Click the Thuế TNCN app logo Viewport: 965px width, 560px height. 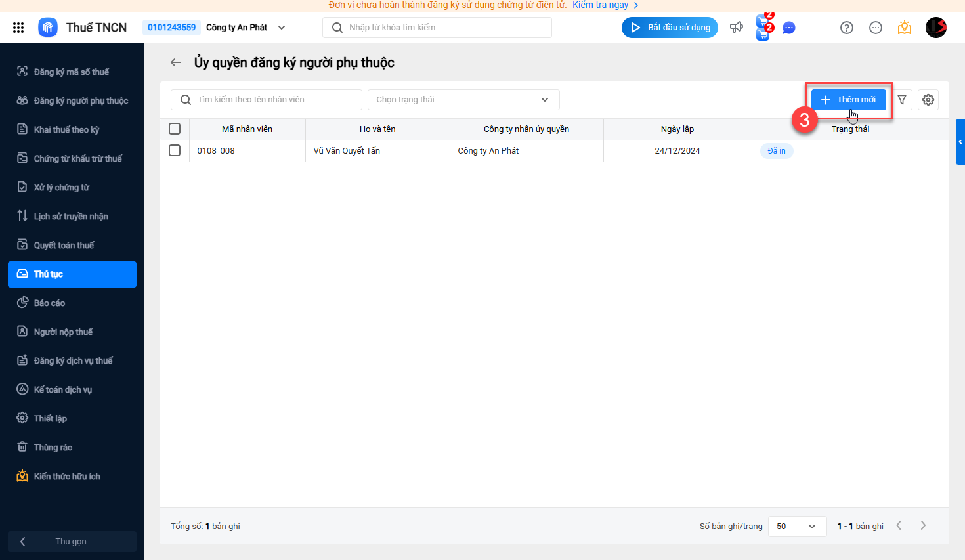[48, 28]
